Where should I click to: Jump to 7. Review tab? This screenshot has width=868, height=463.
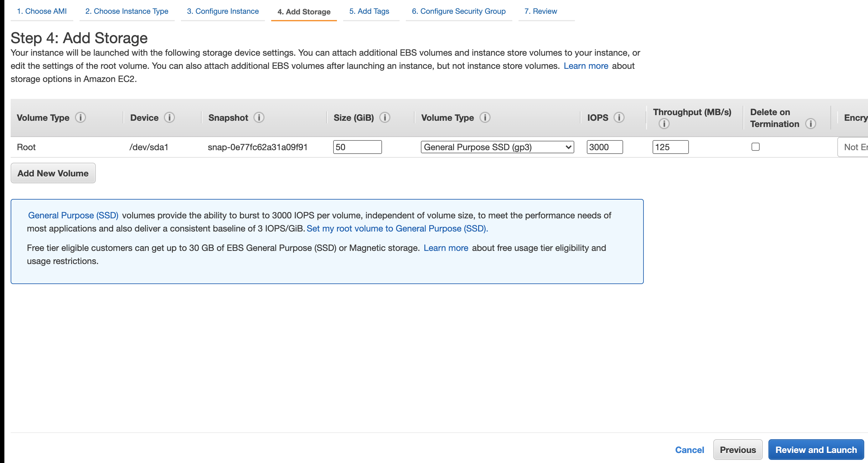(541, 11)
